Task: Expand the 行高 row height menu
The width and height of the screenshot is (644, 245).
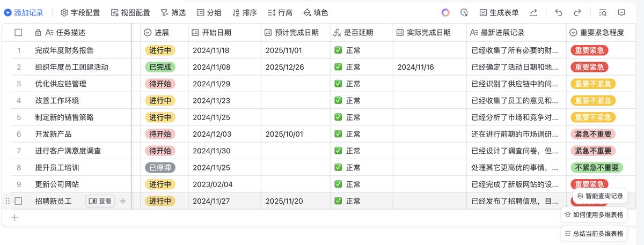Action: pos(280,12)
